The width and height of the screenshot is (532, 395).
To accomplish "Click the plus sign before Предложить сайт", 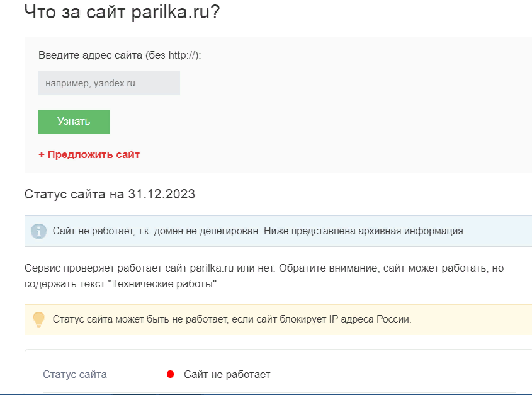I will tap(42, 154).
